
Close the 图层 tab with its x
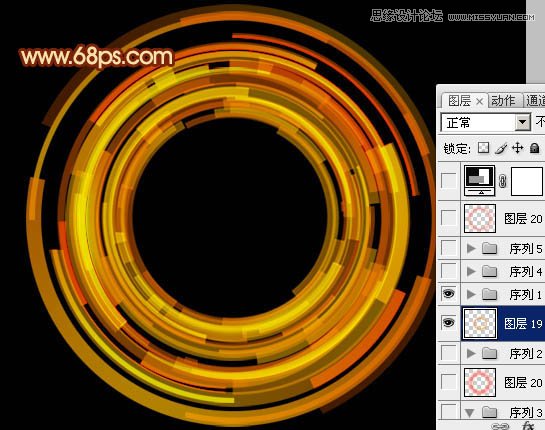tap(480, 102)
